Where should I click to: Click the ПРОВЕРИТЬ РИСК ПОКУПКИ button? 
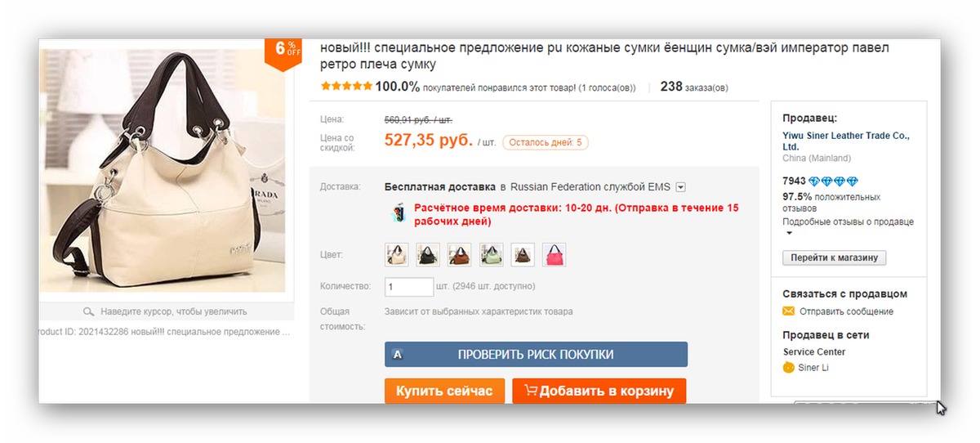tap(536, 355)
